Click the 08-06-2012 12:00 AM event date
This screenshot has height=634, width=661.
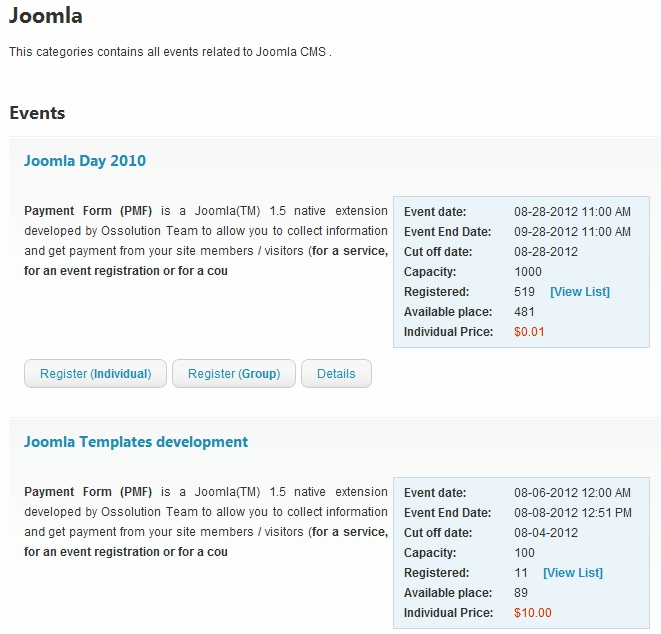pos(572,493)
